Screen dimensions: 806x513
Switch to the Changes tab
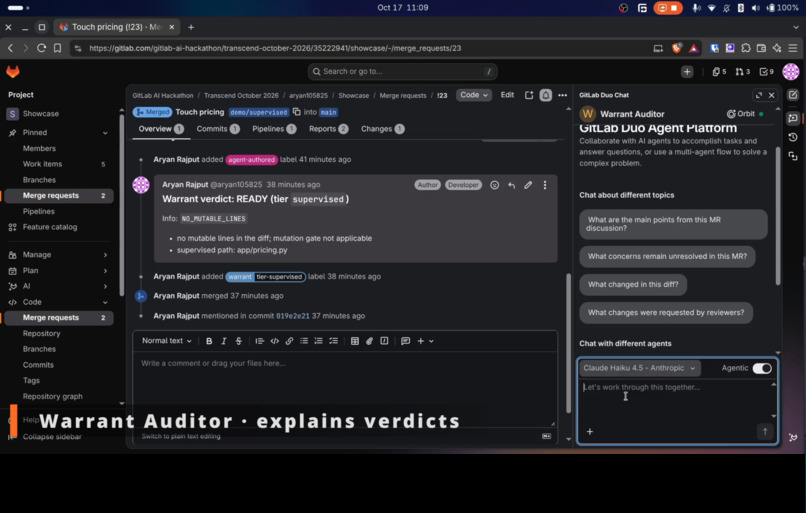coord(382,129)
